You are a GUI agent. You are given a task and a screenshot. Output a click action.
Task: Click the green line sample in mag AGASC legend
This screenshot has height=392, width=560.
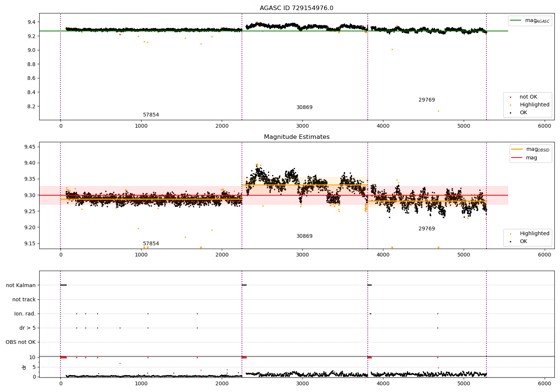[x=516, y=20]
